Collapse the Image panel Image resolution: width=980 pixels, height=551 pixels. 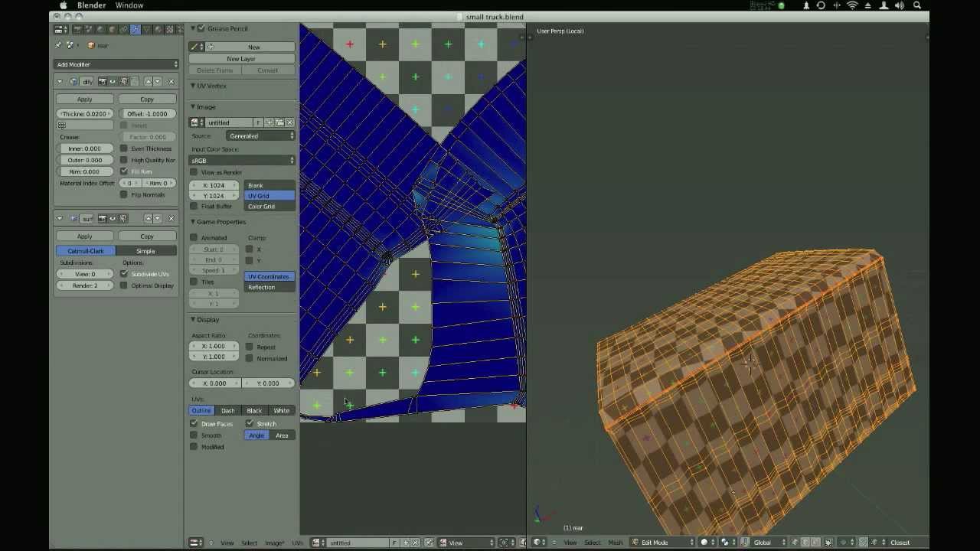193,107
